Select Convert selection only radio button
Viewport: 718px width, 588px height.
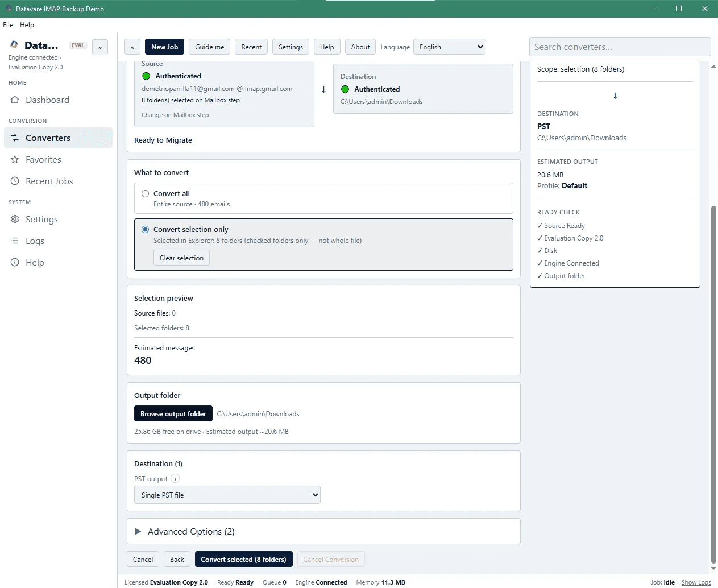click(x=145, y=230)
